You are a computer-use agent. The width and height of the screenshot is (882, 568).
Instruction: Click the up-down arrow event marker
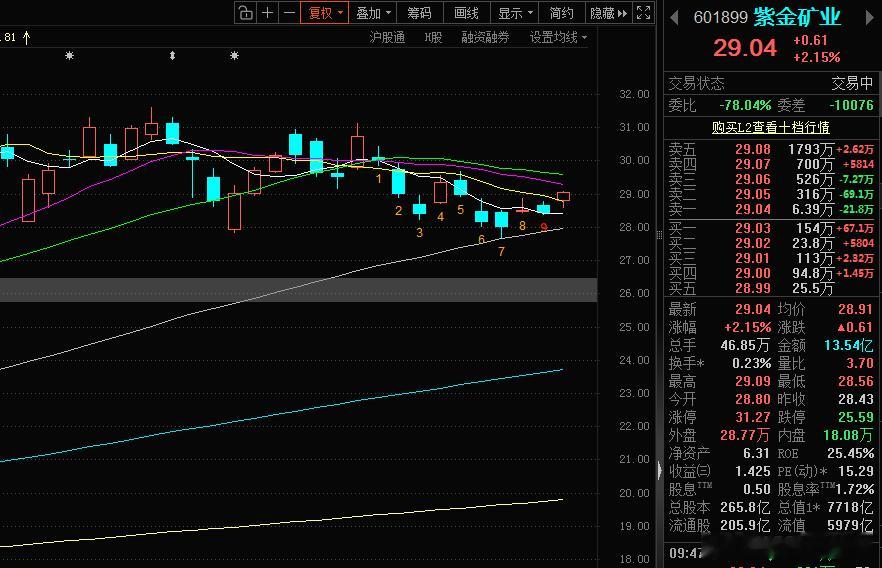pos(172,56)
